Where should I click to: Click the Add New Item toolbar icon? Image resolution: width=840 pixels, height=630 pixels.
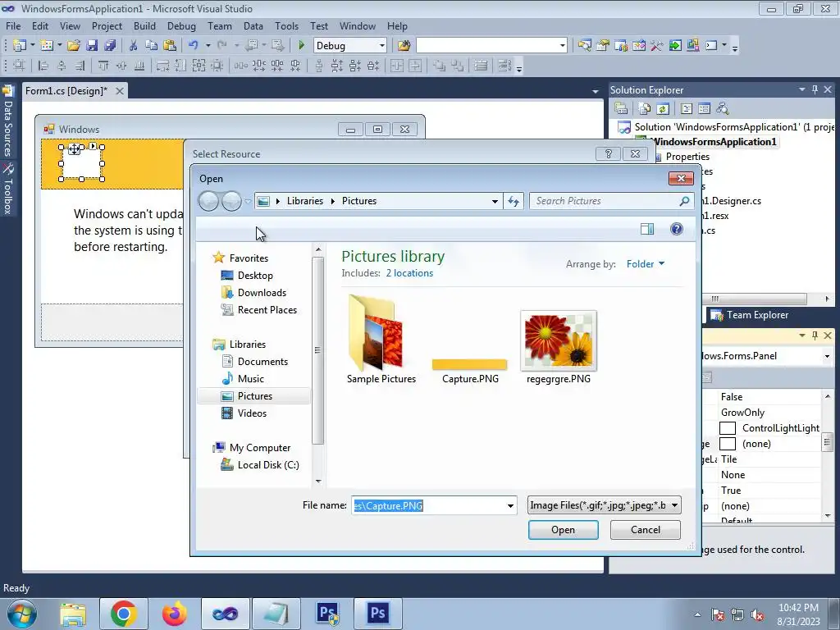[x=47, y=46]
